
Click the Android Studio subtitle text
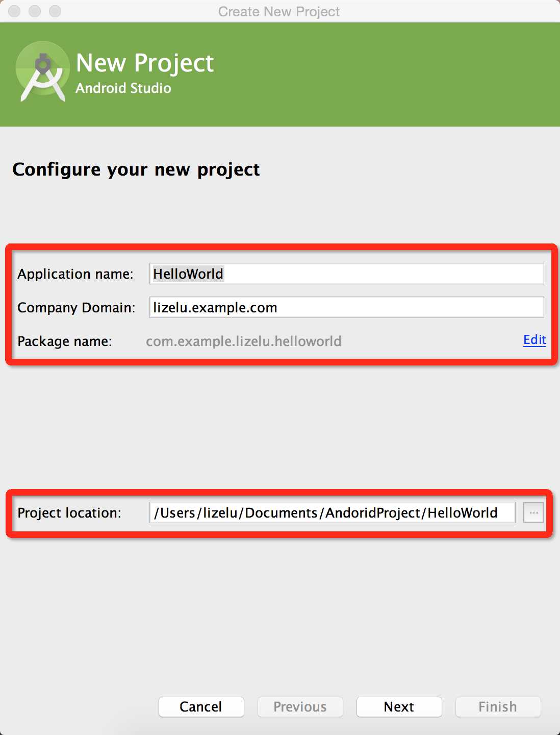click(123, 88)
